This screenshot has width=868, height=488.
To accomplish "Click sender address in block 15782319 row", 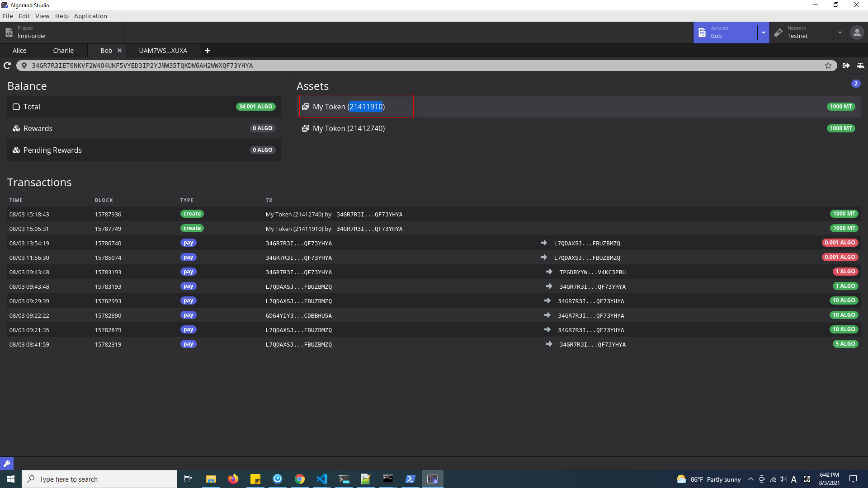I will point(299,344).
